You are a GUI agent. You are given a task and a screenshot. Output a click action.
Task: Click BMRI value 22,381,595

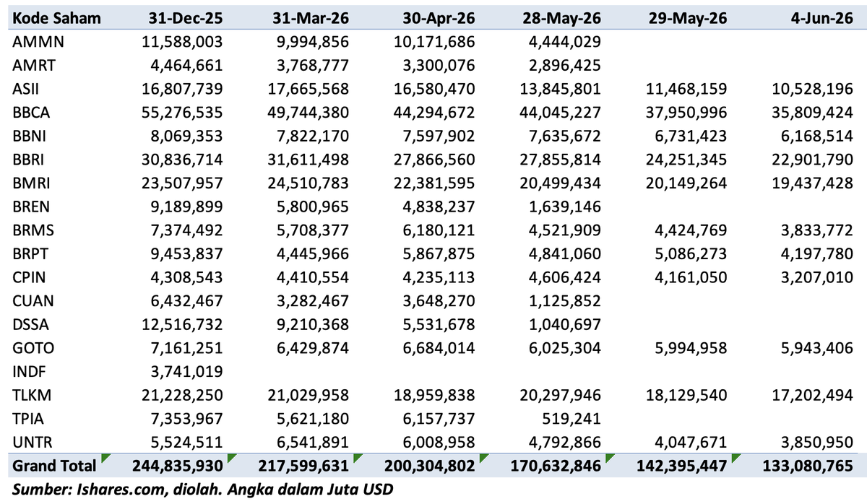click(x=436, y=183)
